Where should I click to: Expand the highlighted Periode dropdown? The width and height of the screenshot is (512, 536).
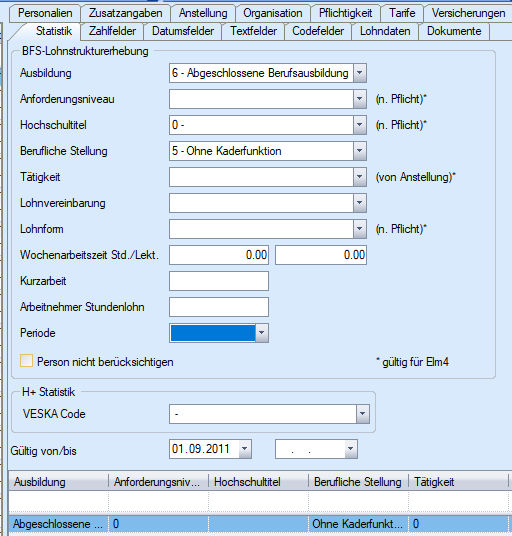(262, 333)
